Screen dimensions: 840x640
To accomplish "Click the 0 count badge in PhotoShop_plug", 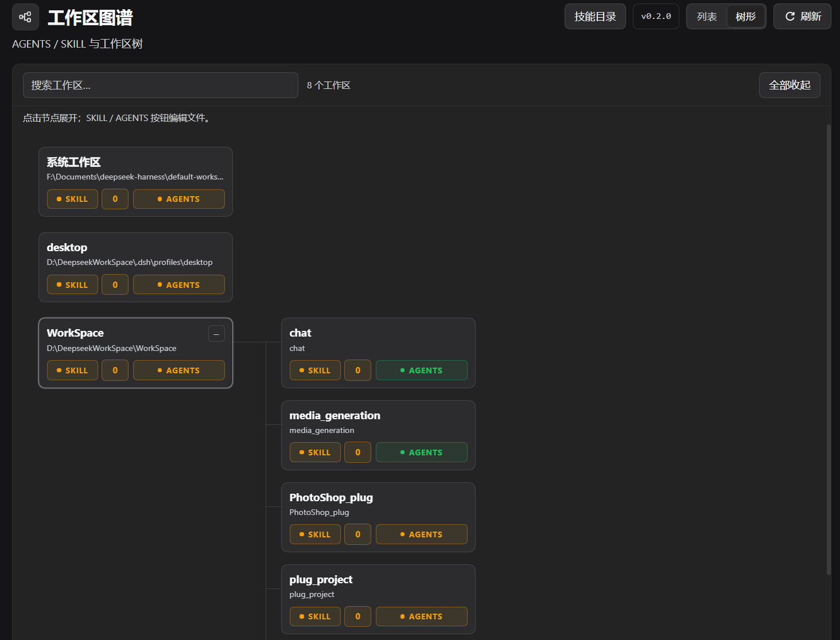I will click(358, 534).
